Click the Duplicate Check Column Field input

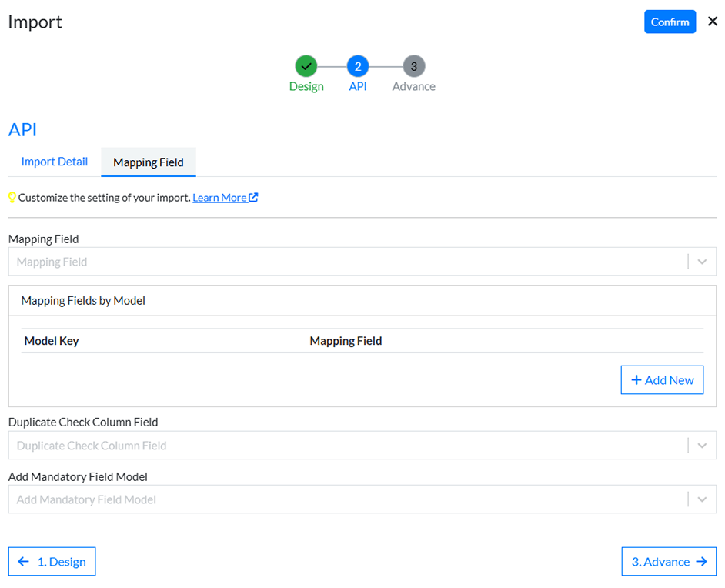click(x=346, y=446)
